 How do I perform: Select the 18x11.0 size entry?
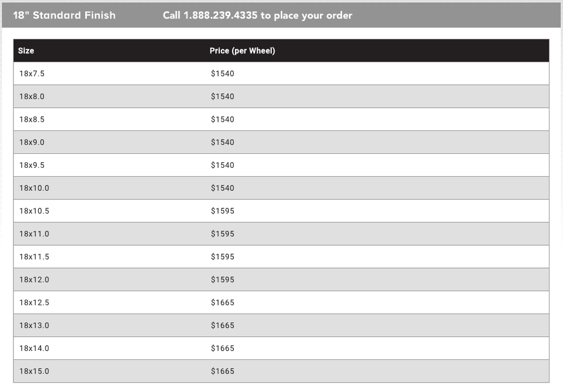pyautogui.click(x=34, y=234)
